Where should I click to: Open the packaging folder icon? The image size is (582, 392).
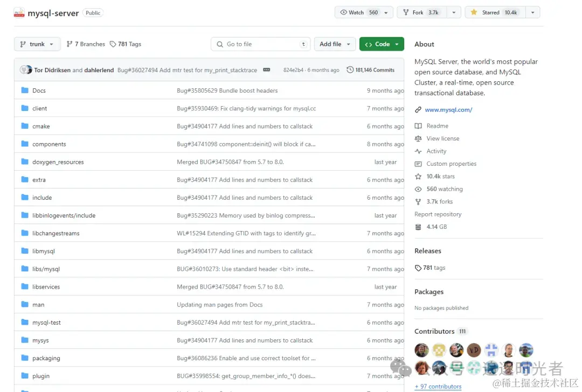pyautogui.click(x=25, y=358)
